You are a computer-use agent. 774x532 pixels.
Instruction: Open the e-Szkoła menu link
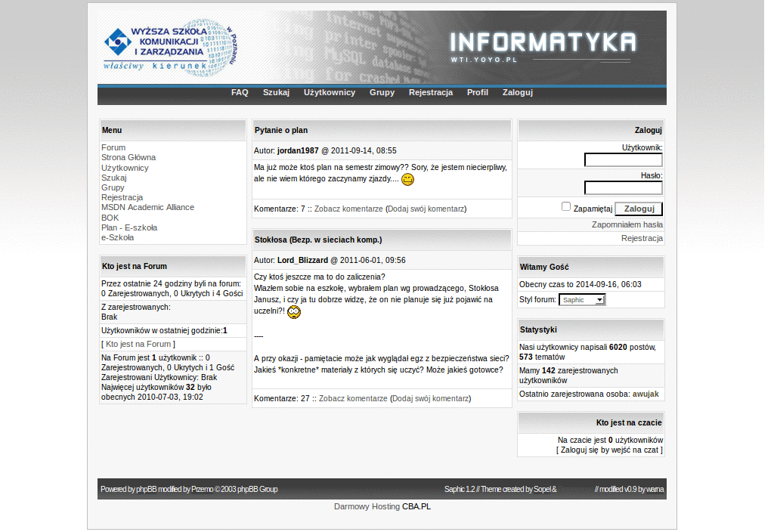point(117,237)
